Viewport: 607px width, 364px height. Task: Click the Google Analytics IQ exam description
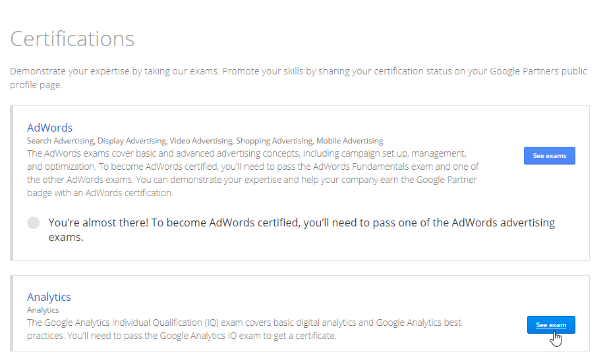[244, 329]
